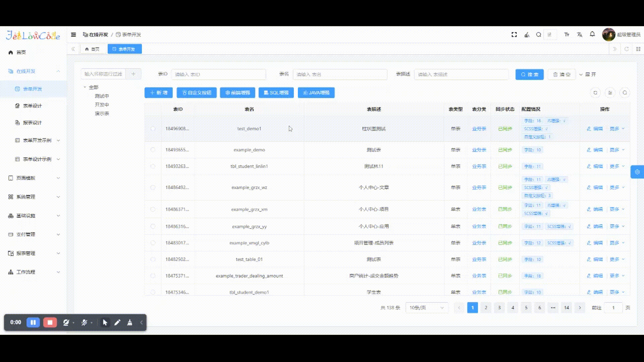Click the table refresh circular icon

[595, 93]
